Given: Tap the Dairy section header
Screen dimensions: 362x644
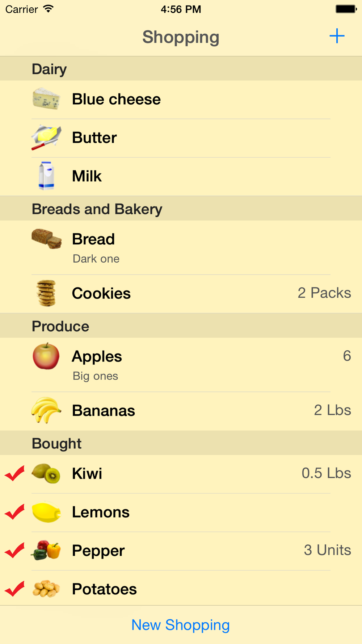Looking at the screenshot, I should tap(49, 69).
